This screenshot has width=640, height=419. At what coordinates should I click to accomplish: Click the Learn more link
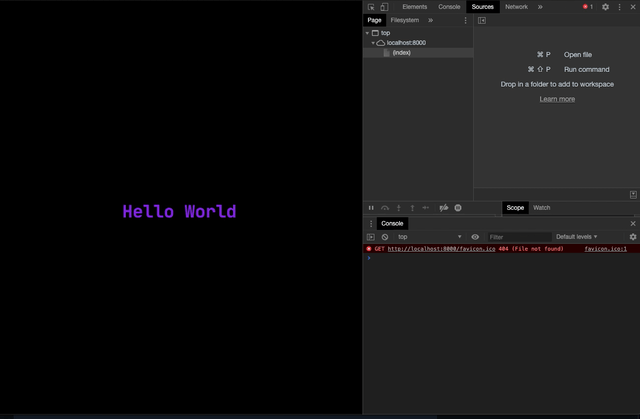557,99
